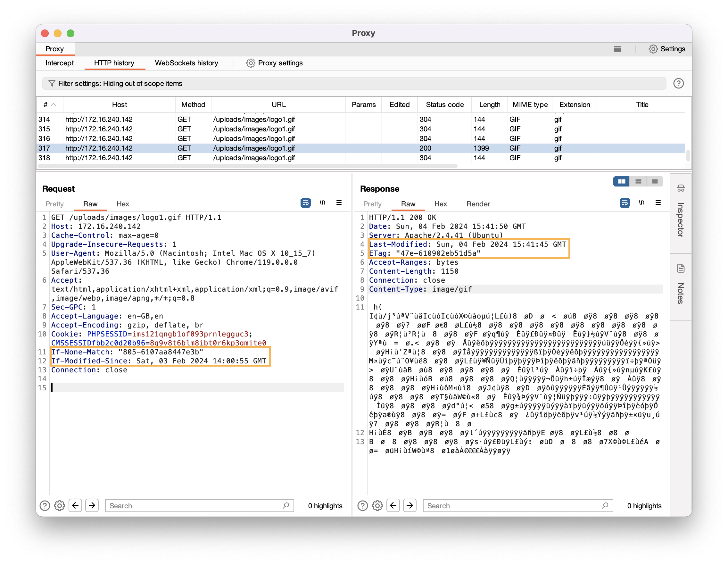Viewport: 728px width, 564px height.
Task: Select Request Raw tab
Action: click(90, 204)
